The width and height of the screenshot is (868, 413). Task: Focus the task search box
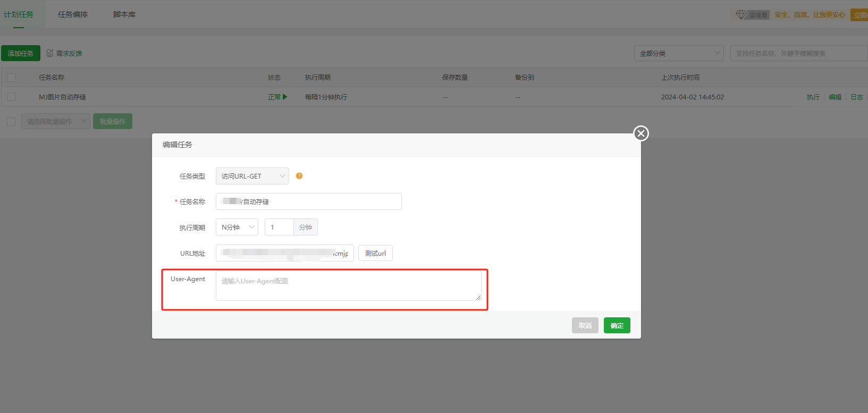799,53
